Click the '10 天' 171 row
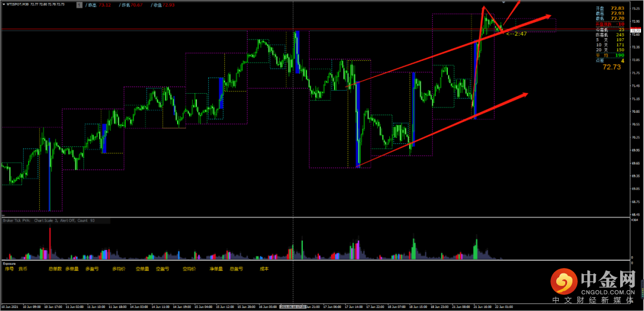 [x=610, y=45]
